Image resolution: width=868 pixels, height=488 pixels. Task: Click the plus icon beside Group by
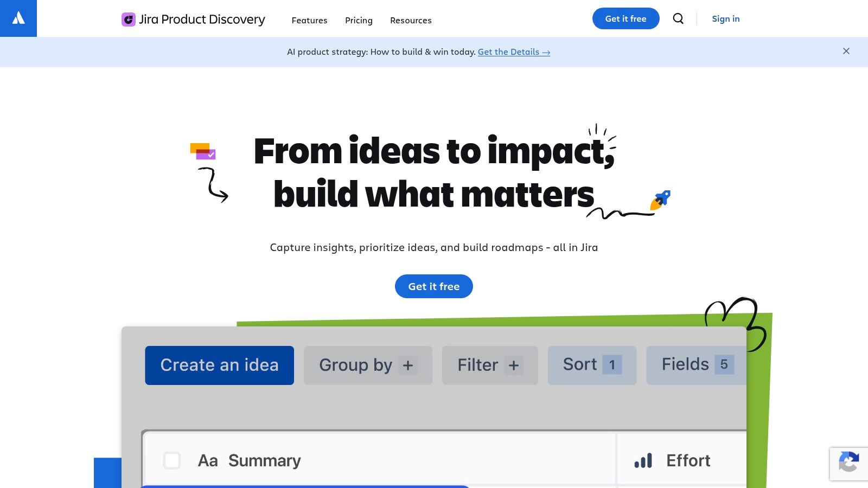[408, 365]
